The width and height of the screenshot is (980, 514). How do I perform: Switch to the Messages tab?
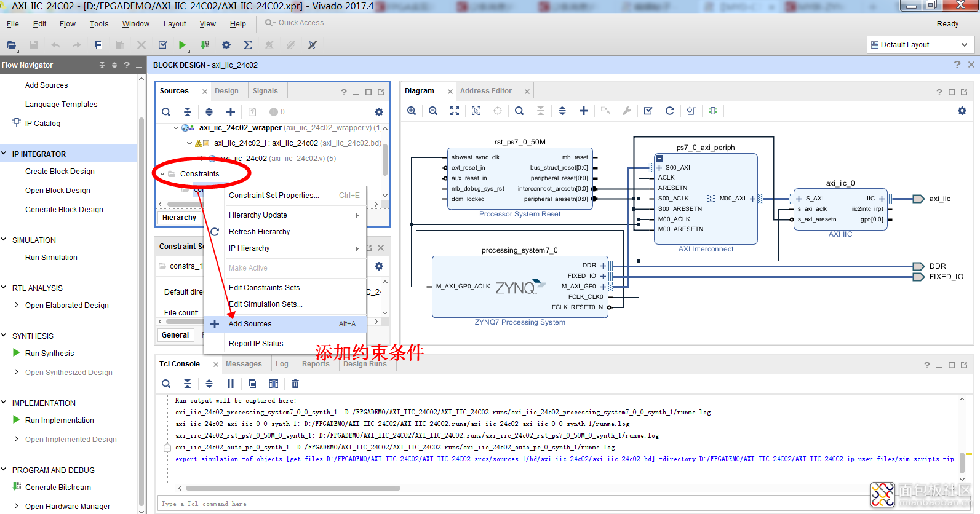[x=244, y=364]
